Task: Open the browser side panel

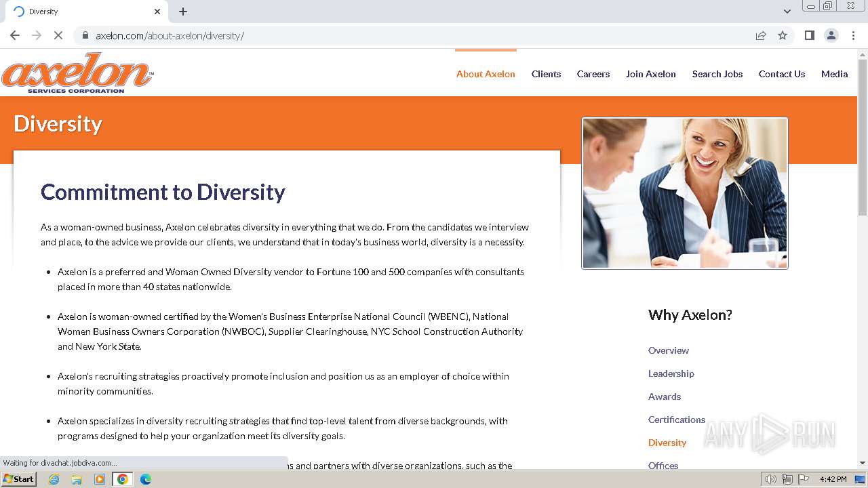Action: click(809, 35)
